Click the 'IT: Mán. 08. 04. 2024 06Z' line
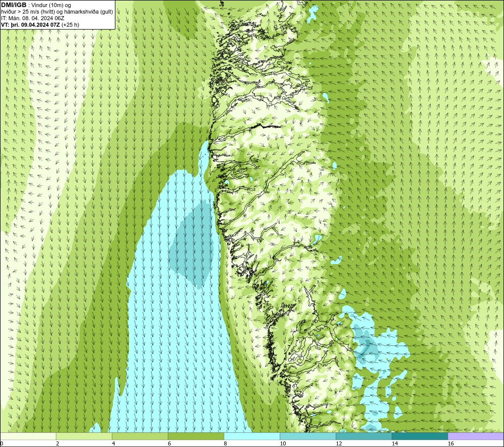The height and width of the screenshot is (447, 504). [x=32, y=18]
